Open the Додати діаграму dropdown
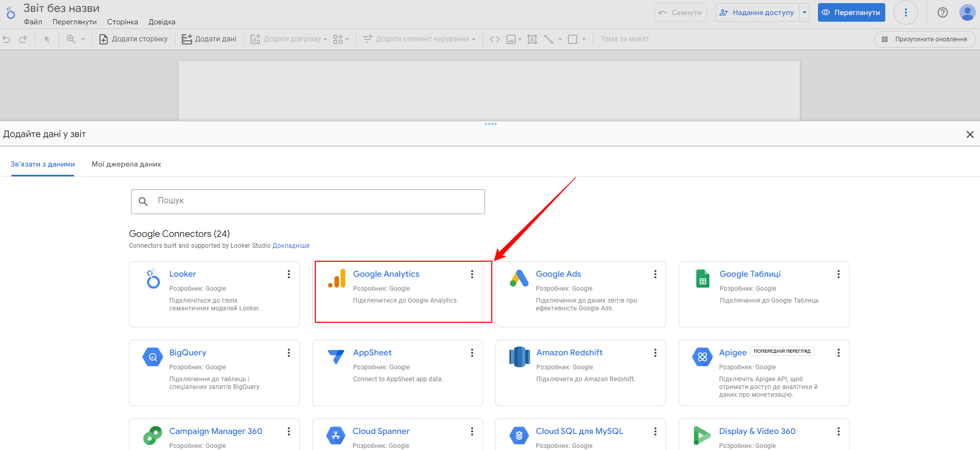Viewport: 980px width, 450px height. [288, 39]
